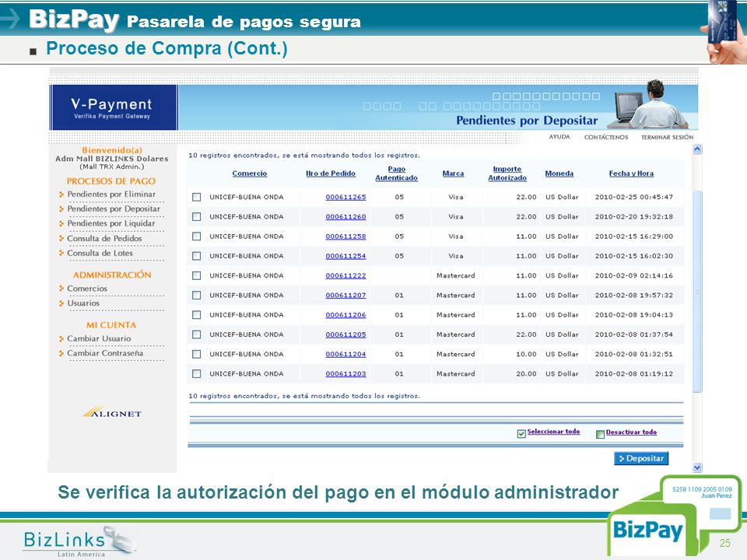Click TERMINAR SESIÓN to log out
The width and height of the screenshot is (747, 560).
click(x=667, y=137)
